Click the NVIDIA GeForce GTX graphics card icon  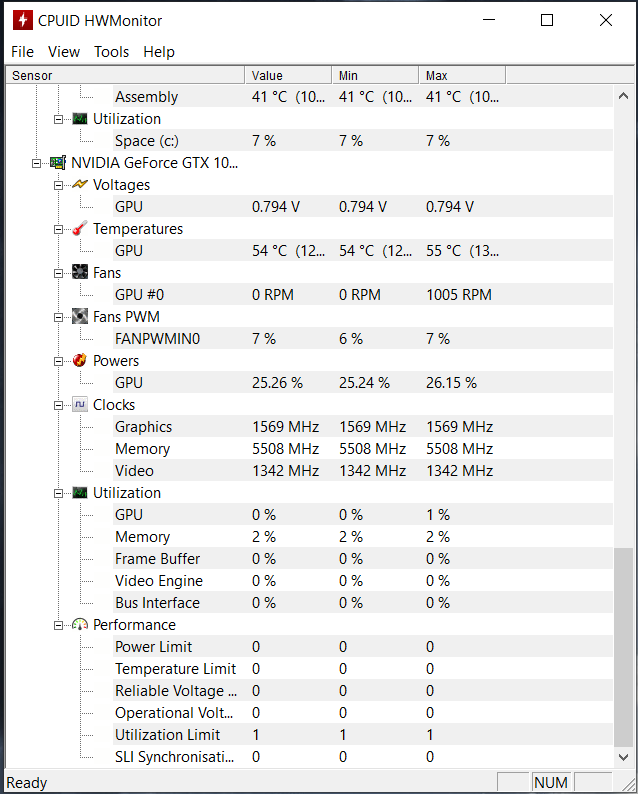tap(58, 163)
